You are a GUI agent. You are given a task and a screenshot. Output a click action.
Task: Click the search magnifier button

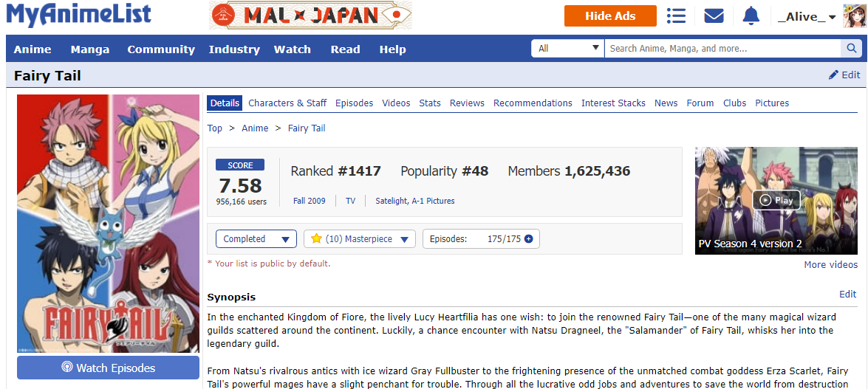coord(851,48)
